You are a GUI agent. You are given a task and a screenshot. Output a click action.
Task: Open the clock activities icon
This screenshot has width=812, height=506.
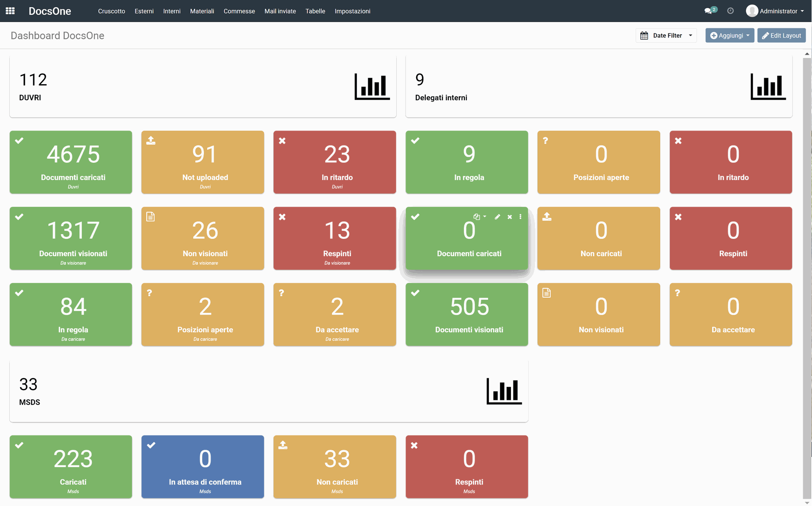click(730, 11)
